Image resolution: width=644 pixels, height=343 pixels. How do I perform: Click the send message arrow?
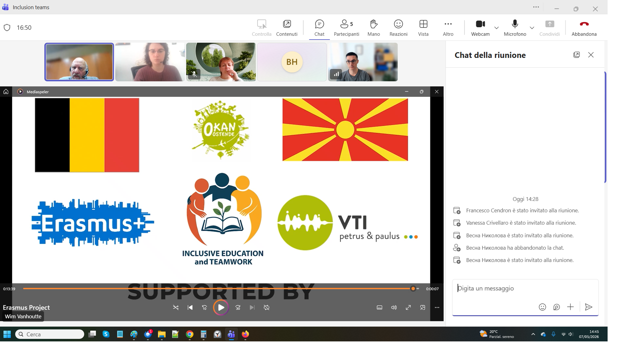coord(589,307)
